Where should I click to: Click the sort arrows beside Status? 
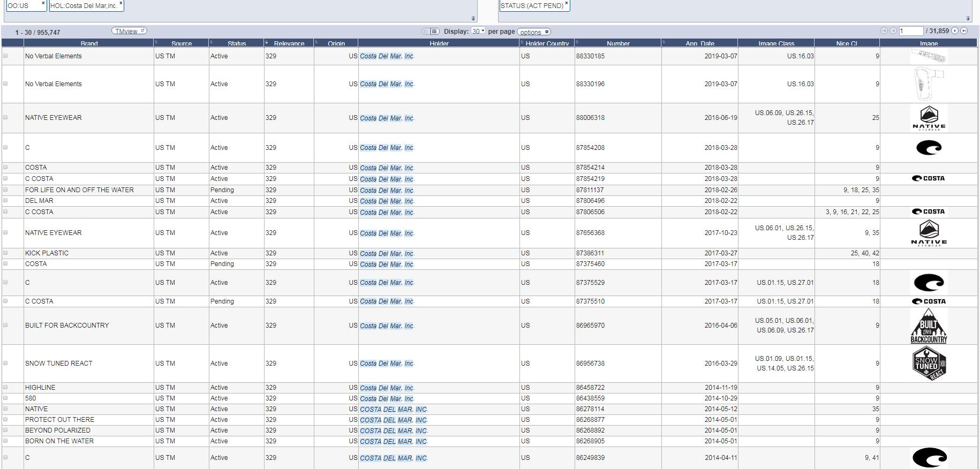coord(212,42)
